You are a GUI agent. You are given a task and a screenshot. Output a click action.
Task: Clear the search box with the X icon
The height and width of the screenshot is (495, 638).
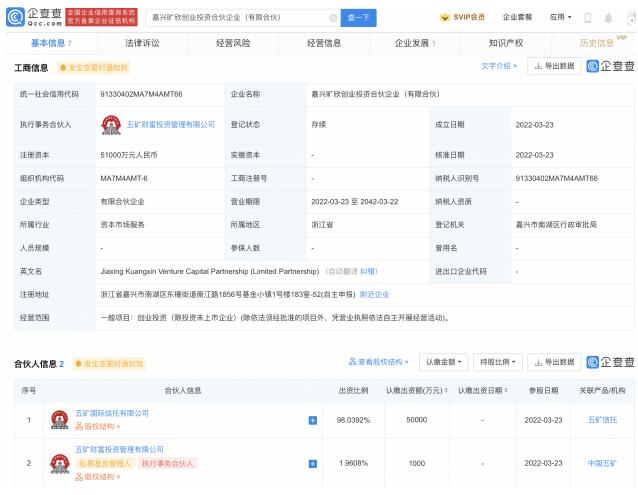tap(333, 17)
